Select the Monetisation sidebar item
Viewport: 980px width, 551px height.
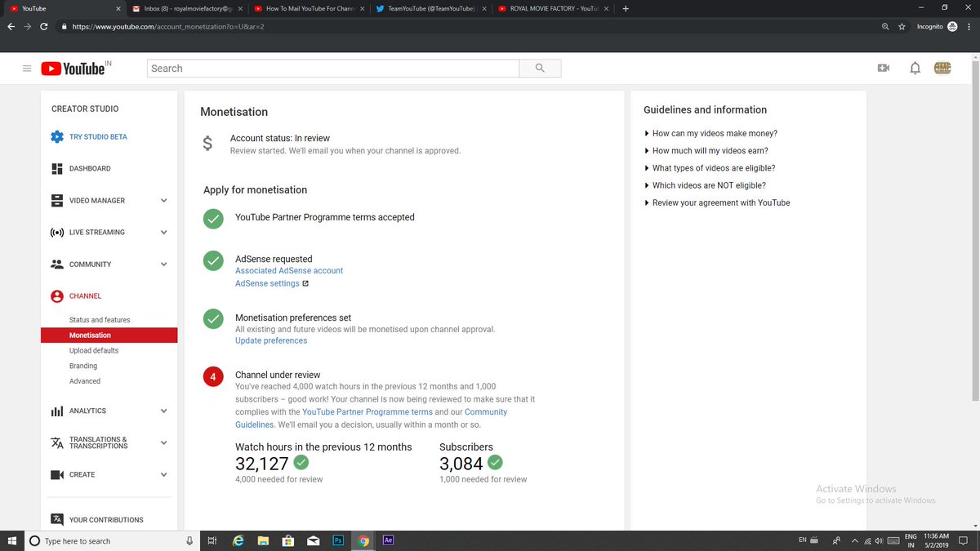109,335
